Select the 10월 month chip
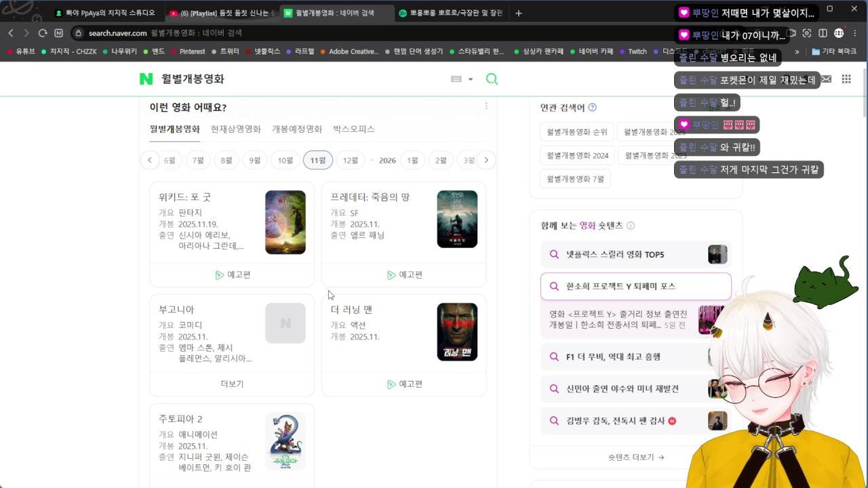The height and width of the screenshot is (488, 868). pos(285,161)
